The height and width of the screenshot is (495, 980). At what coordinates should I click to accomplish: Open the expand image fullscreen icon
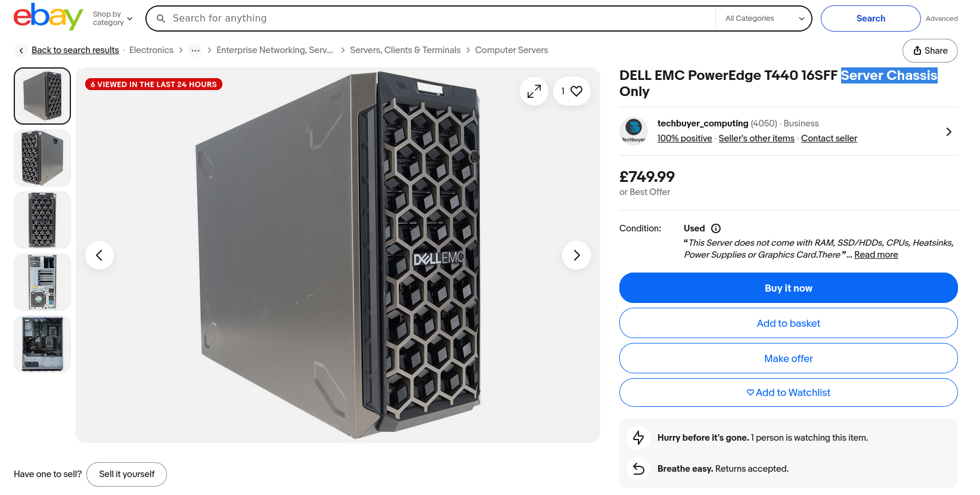(534, 91)
